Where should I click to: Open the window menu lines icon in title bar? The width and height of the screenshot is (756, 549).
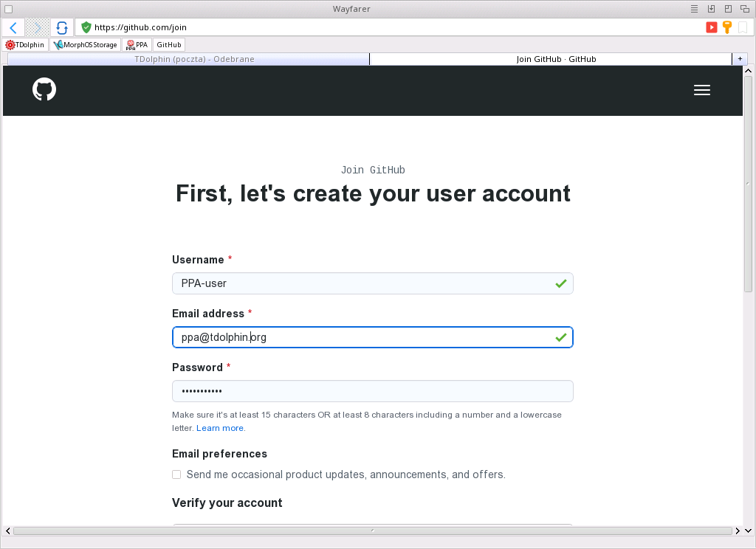[x=694, y=9]
